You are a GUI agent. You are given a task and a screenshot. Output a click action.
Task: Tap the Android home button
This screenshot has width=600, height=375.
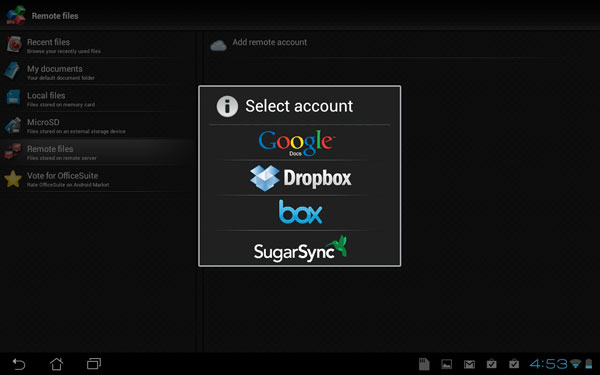click(x=56, y=364)
